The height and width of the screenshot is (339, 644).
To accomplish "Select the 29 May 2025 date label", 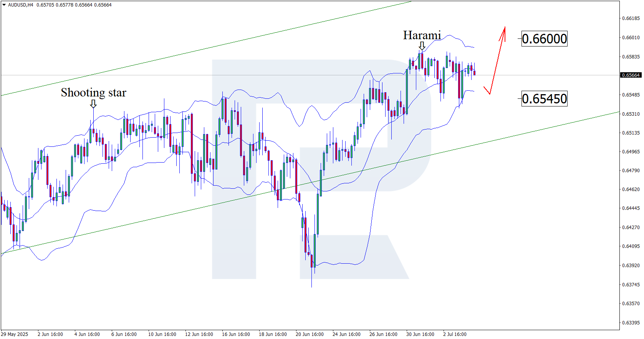I will [x=15, y=334].
